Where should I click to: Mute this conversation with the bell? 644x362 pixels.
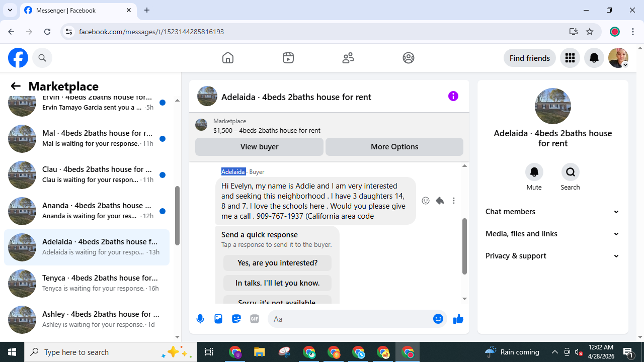(x=534, y=172)
